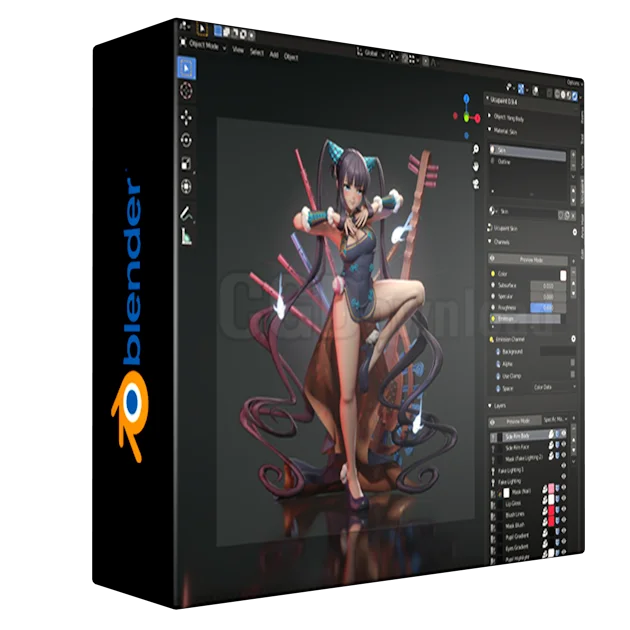The image size is (630, 630).
Task: Open the Space Color Data dropdown
Action: pyautogui.click(x=554, y=387)
